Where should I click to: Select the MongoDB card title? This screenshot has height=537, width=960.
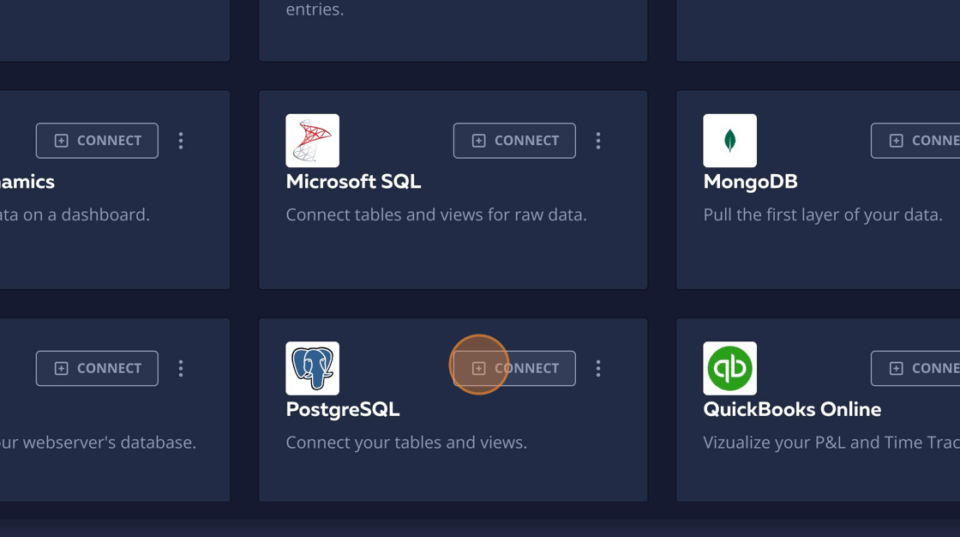[x=750, y=182]
